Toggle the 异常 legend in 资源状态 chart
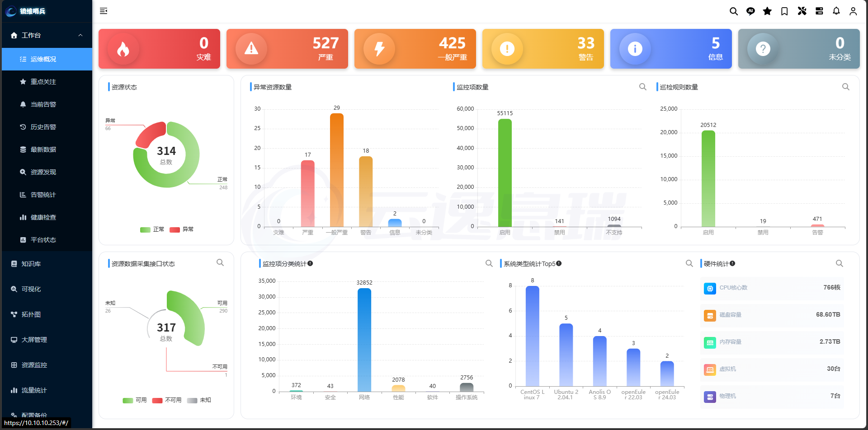 pyautogui.click(x=182, y=229)
